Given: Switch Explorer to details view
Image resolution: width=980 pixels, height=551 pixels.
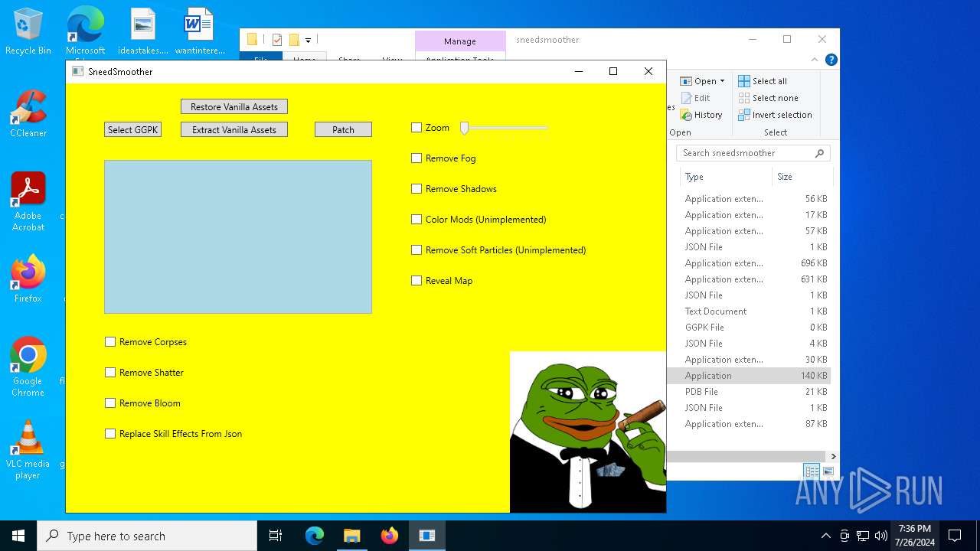Looking at the screenshot, I should pos(812,471).
